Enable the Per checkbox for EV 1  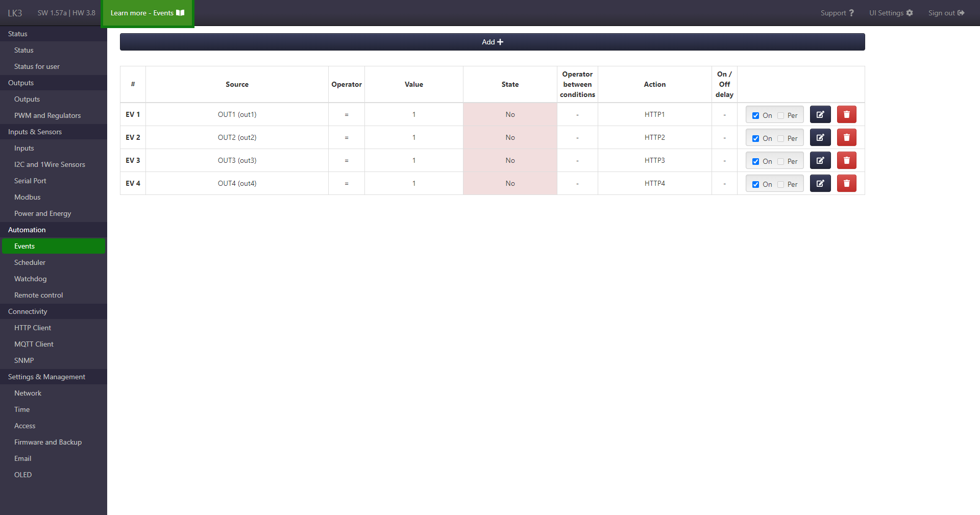[x=780, y=116]
